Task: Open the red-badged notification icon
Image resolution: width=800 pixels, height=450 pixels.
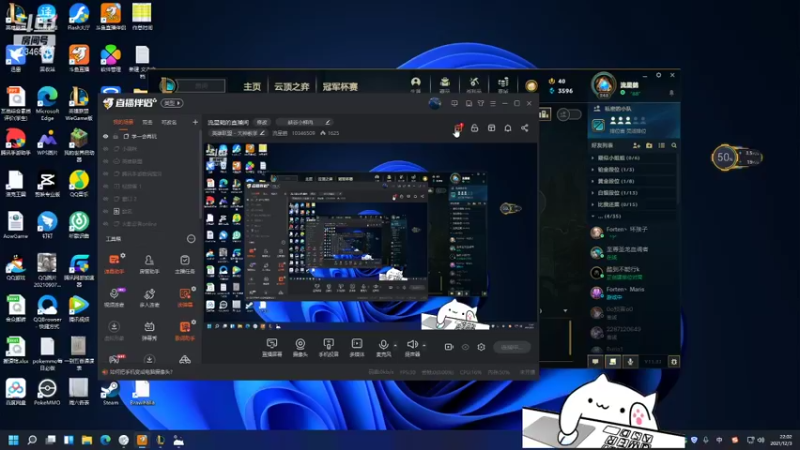Action: pyautogui.click(x=458, y=128)
